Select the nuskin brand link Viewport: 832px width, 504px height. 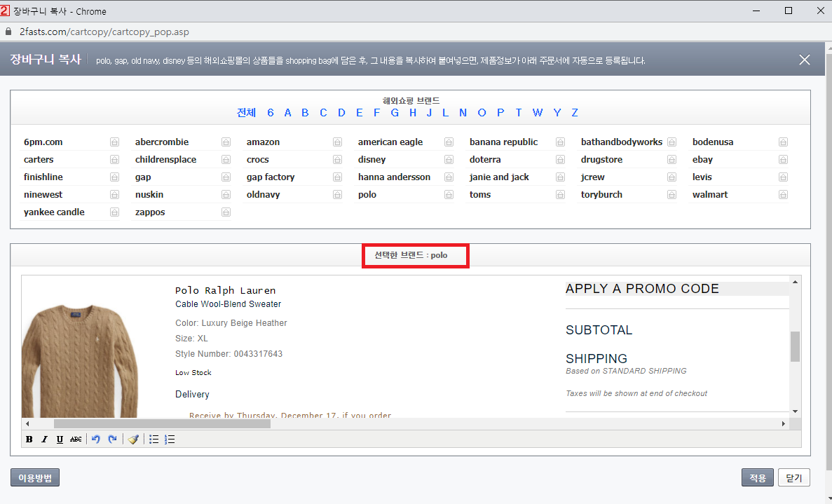[x=149, y=195]
